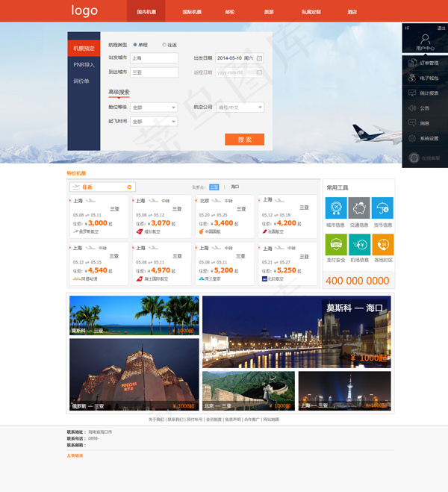Click the 出发日期 date field
Image resolution: width=448 pixels, height=492 pixels.
pyautogui.click(x=240, y=58)
